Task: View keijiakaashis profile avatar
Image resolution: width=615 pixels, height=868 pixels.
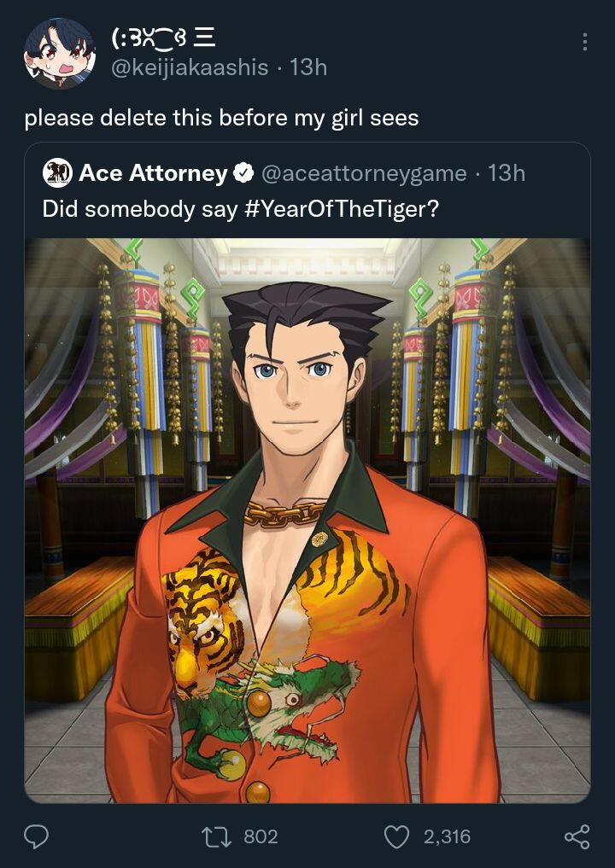Action: pyautogui.click(x=60, y=53)
